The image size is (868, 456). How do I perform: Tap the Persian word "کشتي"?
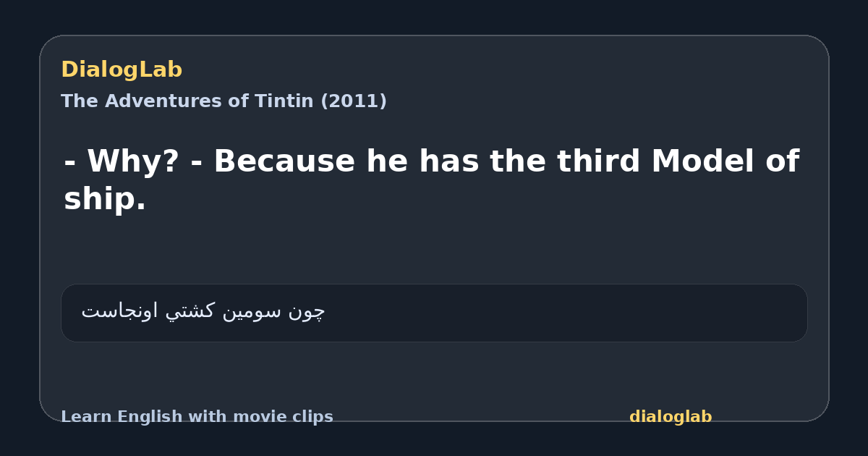[191, 311]
